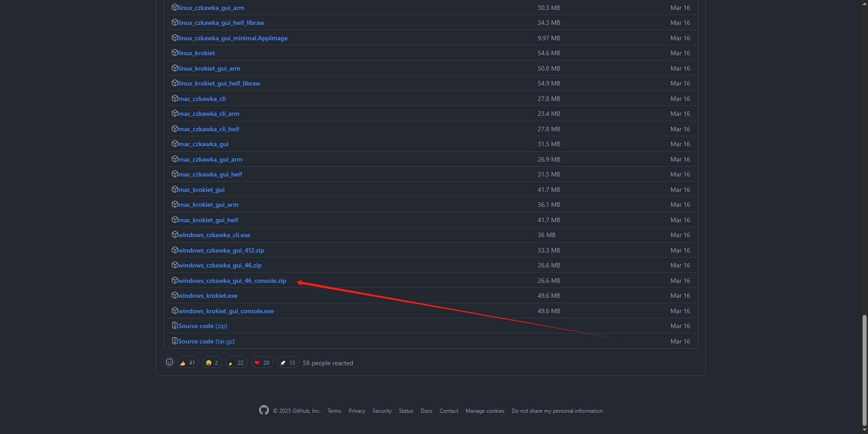The width and height of the screenshot is (868, 434).
Task: Download windows_krokiet_gui_console.exe
Action: 226,311
